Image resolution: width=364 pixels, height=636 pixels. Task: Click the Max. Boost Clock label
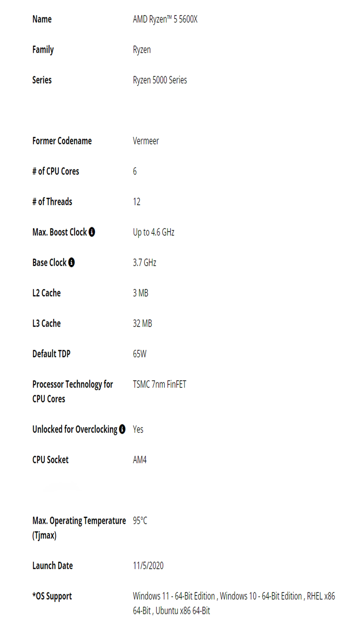click(x=60, y=232)
